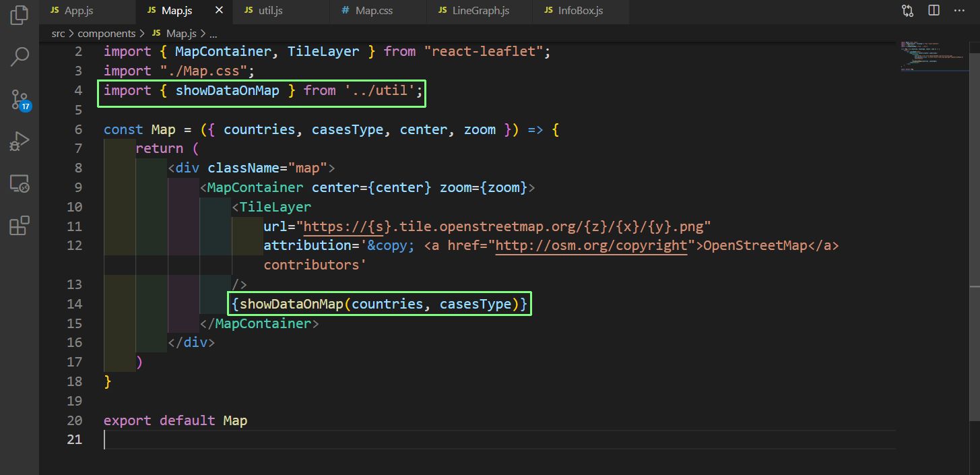
Task: Click the showDataOnMap(countries, casesType) call
Action: (x=380, y=304)
